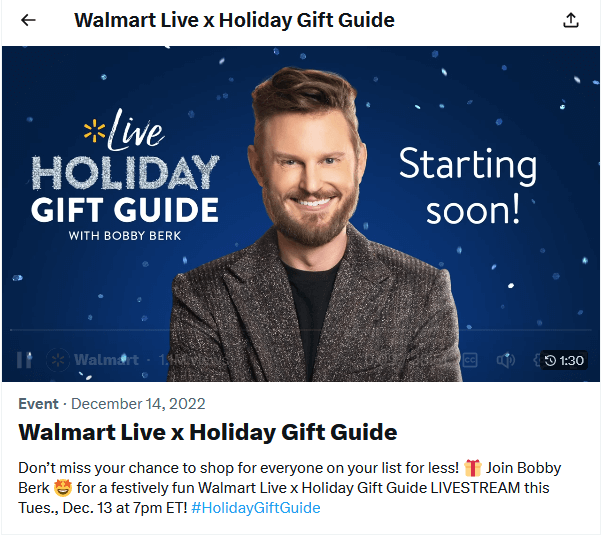Toggle closed captions on the video
Image resolution: width=604 pixels, height=535 pixels.
(x=470, y=360)
